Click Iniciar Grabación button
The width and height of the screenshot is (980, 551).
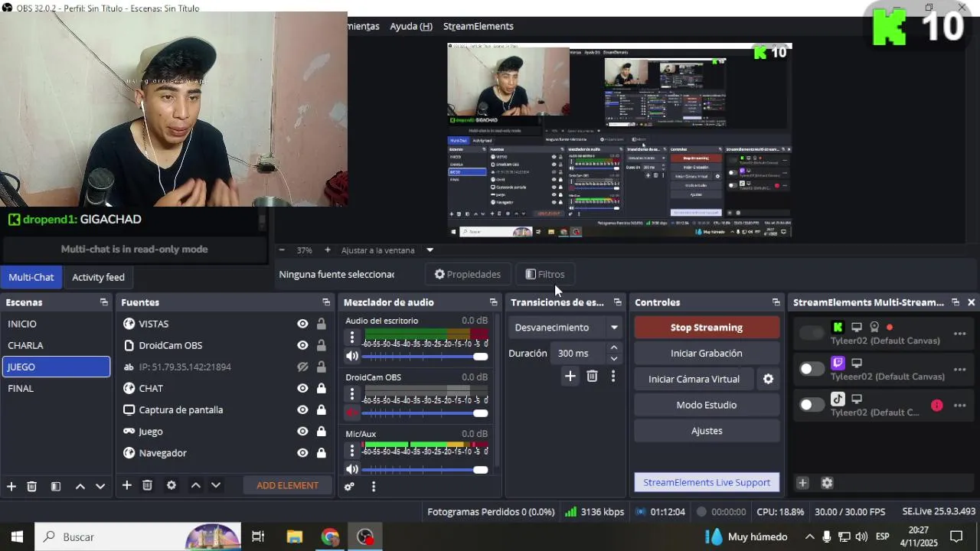[x=707, y=354]
